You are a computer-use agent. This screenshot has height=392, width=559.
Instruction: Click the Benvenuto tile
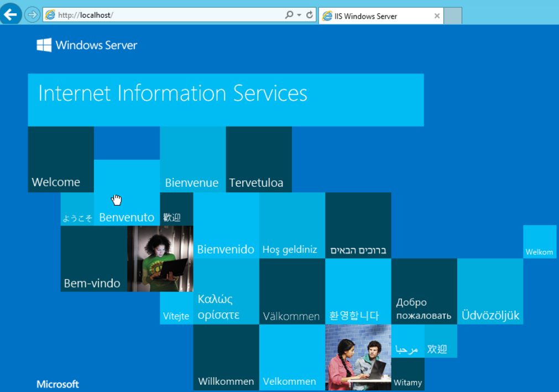tap(127, 192)
